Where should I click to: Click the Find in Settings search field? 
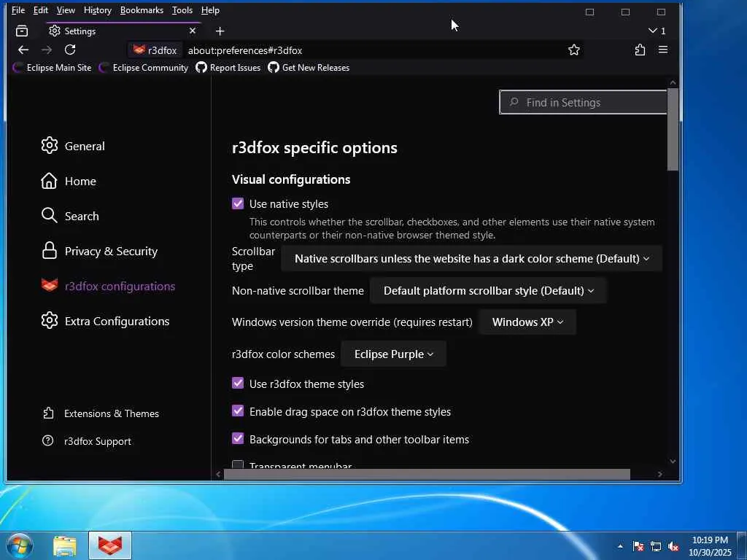click(583, 102)
